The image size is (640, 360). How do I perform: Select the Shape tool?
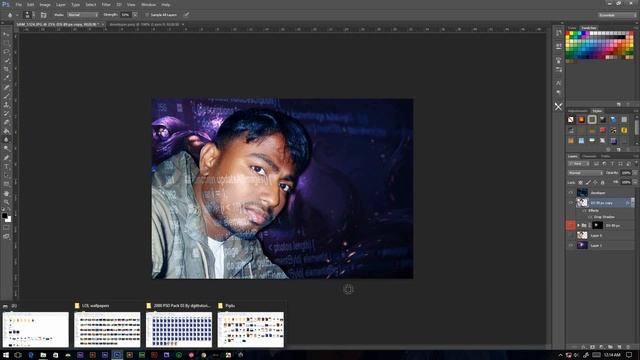coord(7,184)
